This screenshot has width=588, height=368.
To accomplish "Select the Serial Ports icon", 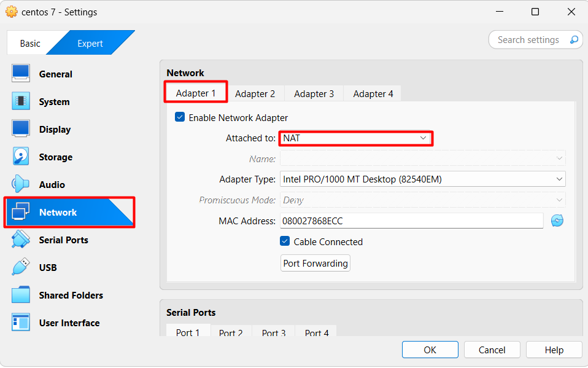I will click(21, 240).
